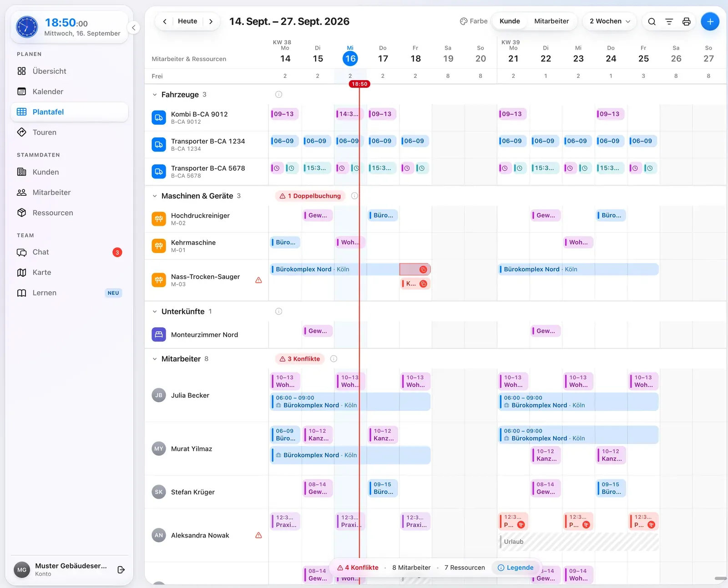Screen dimensions: 728x588
Task: Click the Monteurzimmer Nord bed icon
Action: click(159, 335)
